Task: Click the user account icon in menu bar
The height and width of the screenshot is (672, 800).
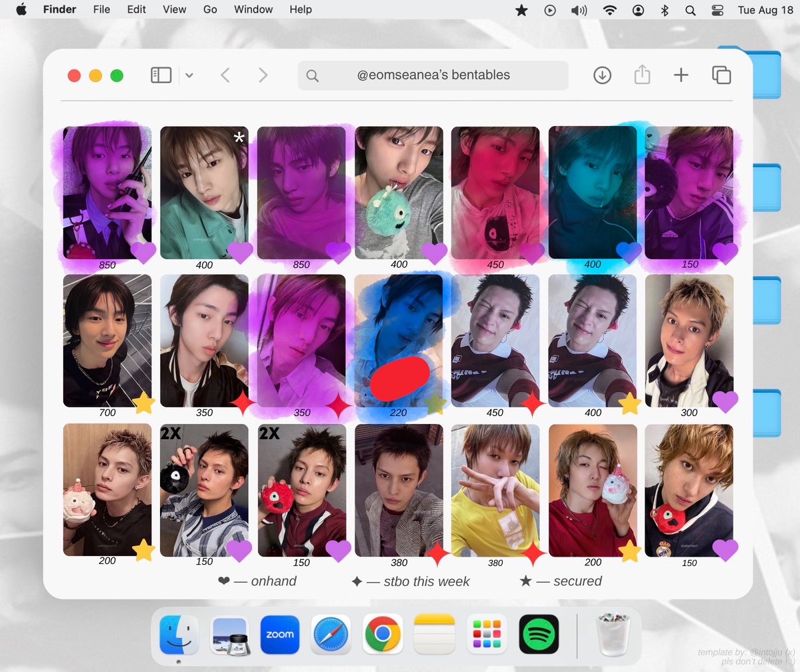Action: coord(639,10)
